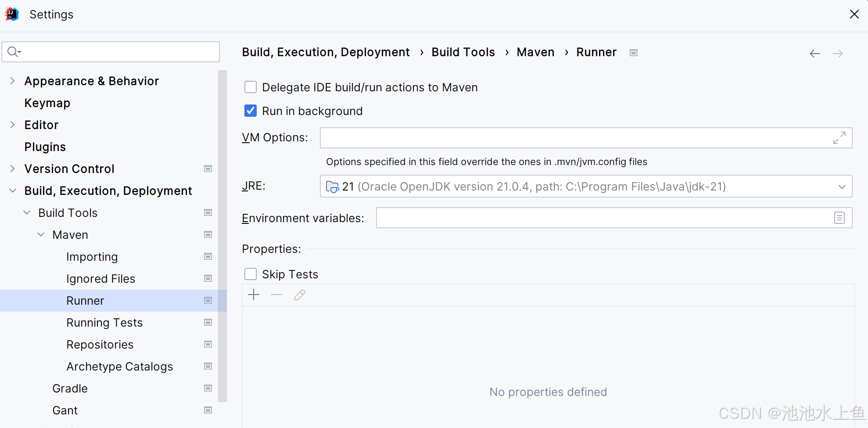This screenshot has width=868, height=428.
Task: Click project icon next to Gradle
Action: click(x=208, y=388)
